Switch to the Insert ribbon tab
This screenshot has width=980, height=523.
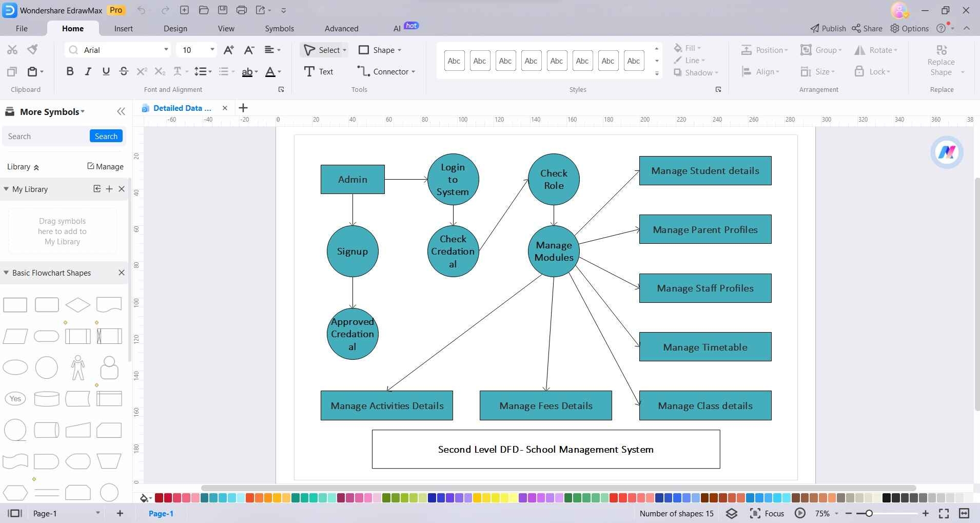(123, 28)
